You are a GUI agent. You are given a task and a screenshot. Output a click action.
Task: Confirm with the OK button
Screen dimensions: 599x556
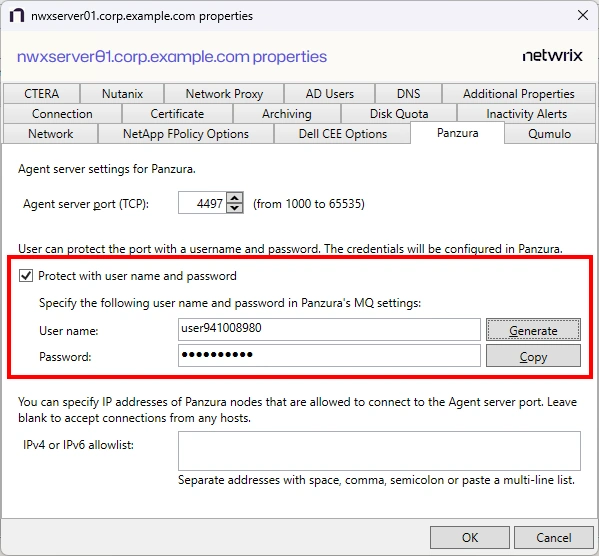(469, 537)
